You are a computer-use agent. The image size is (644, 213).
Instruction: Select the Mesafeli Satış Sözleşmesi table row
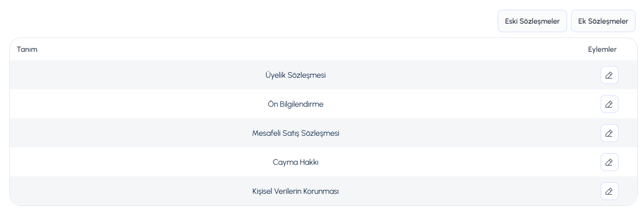[x=323, y=133]
